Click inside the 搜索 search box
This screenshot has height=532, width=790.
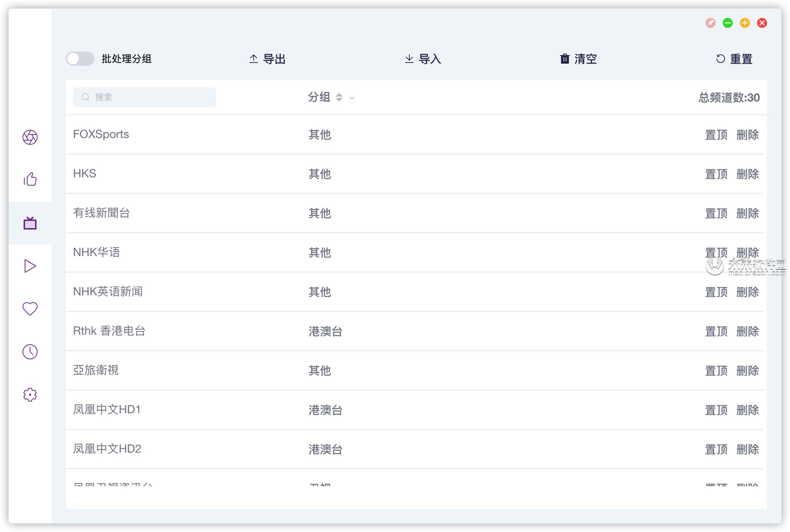(144, 97)
